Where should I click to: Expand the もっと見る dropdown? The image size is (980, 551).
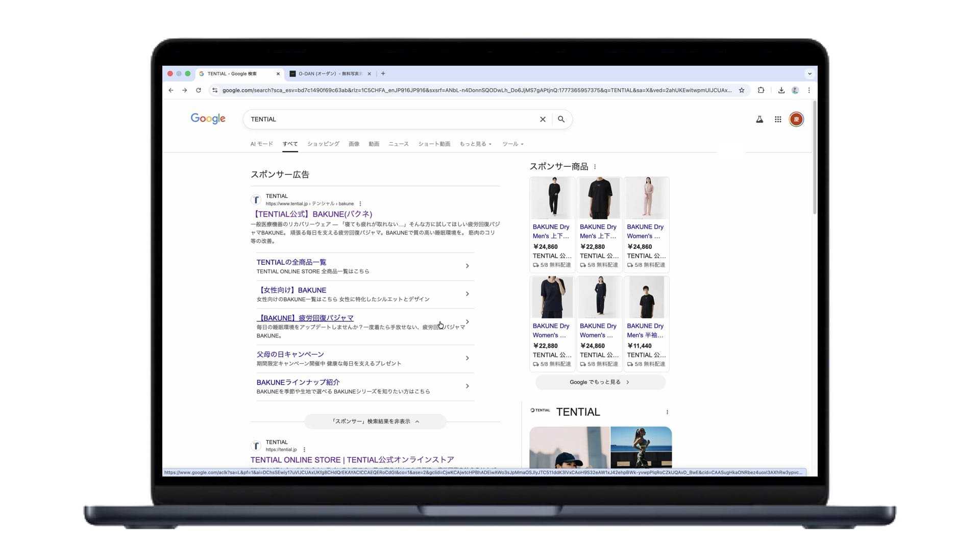tap(476, 144)
